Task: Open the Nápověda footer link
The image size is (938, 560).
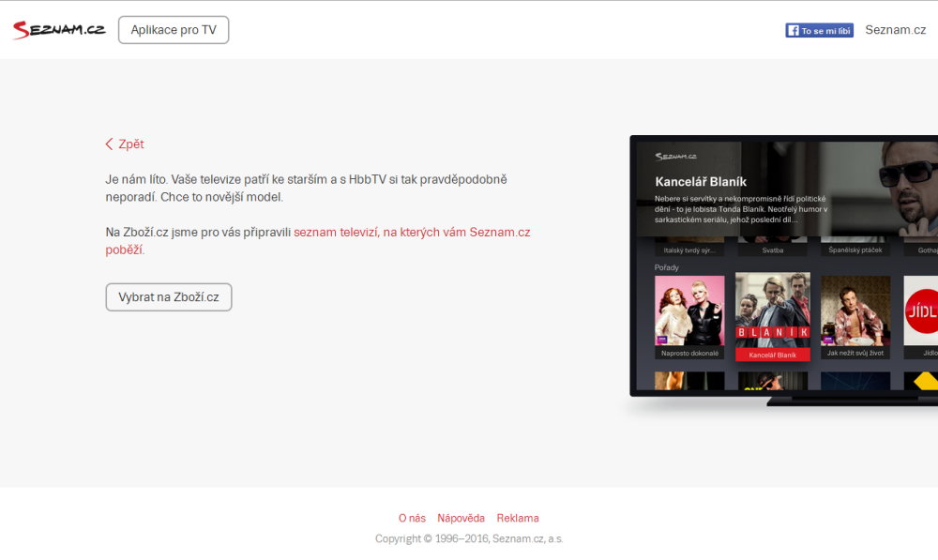Action: tap(461, 518)
